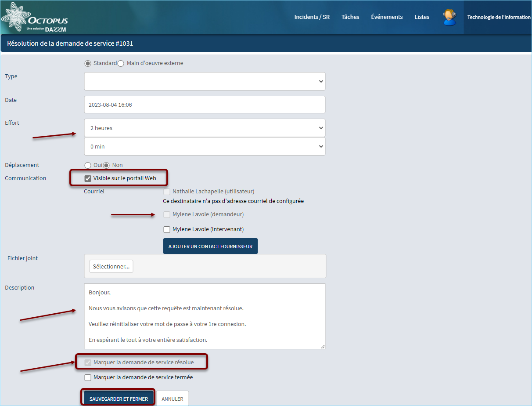Click 'Sélectionner...' to attach a file
532x406 pixels.
(111, 266)
